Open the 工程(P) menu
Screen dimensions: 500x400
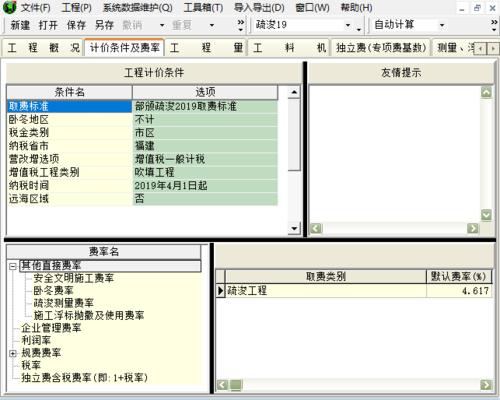pyautogui.click(x=76, y=8)
